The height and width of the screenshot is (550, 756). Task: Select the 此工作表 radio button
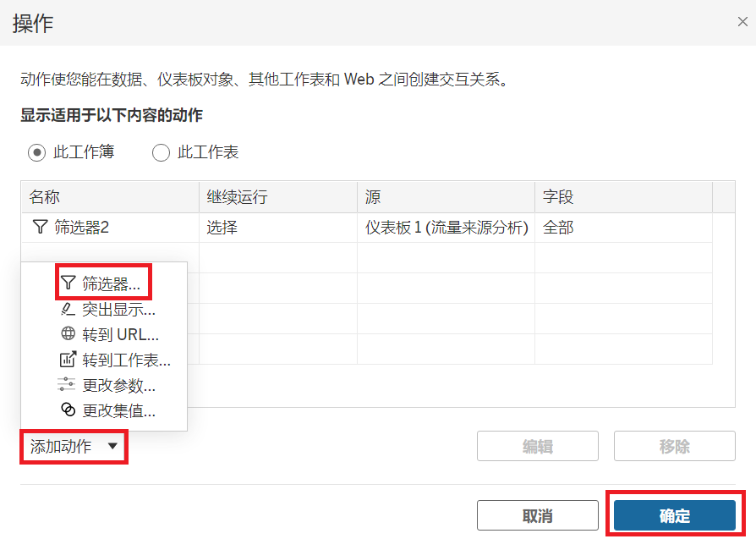click(x=161, y=152)
